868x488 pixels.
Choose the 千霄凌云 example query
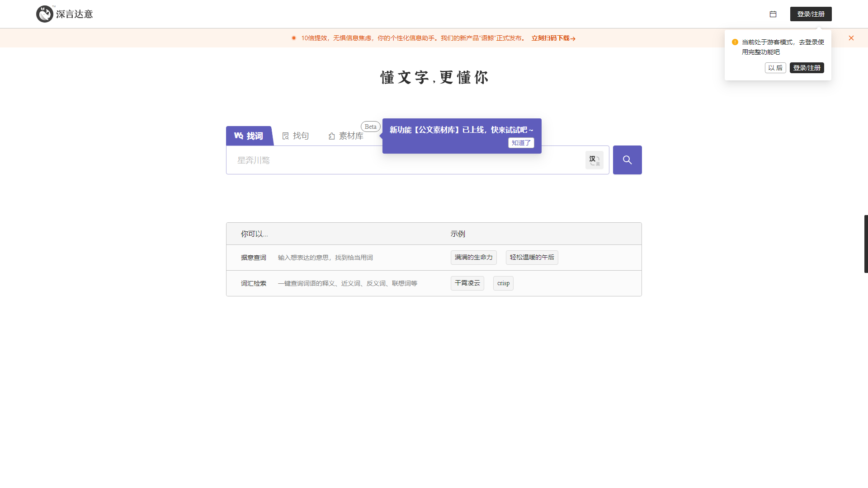[x=467, y=283]
